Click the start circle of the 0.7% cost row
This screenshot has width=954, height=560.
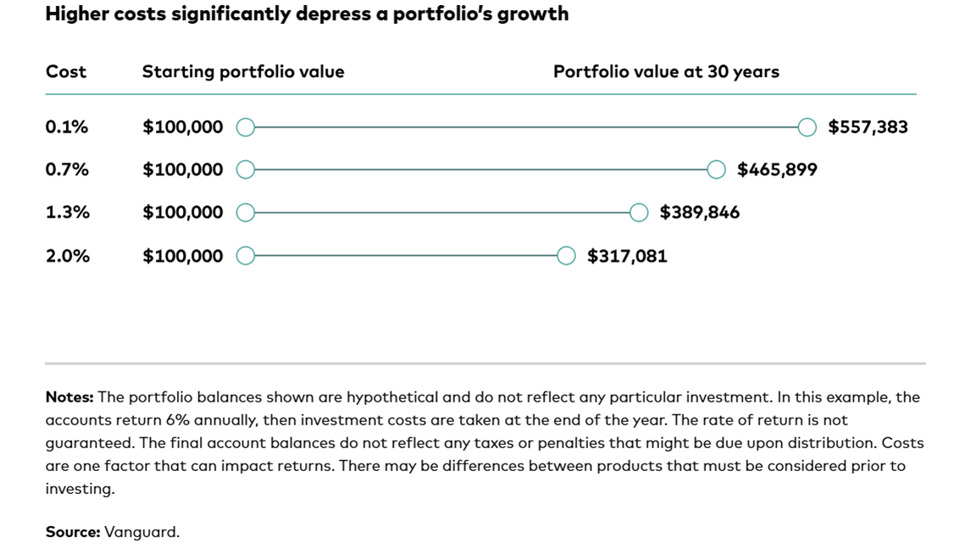click(245, 169)
